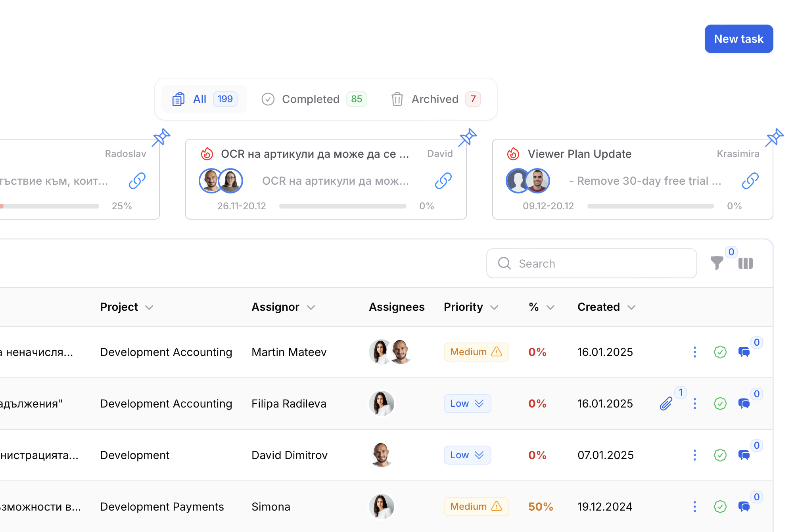The height and width of the screenshot is (532, 794).
Task: Unpin the OCR task card by David
Action: click(468, 137)
